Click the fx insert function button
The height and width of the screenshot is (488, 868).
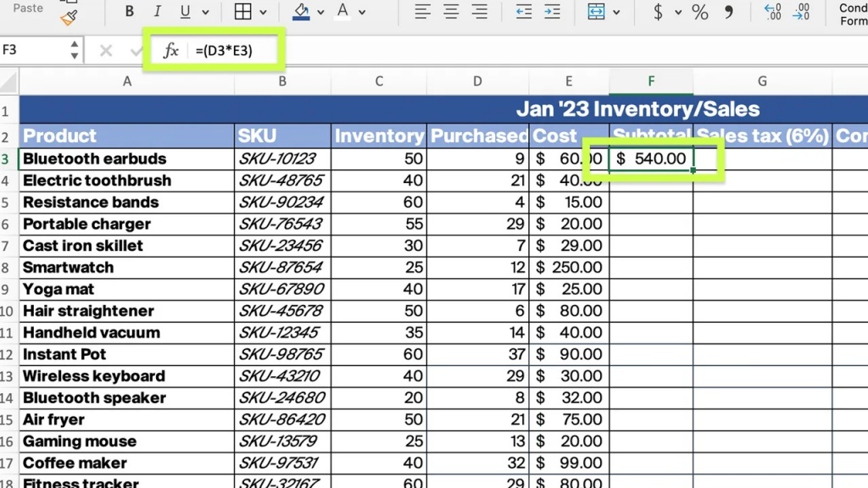pos(170,50)
